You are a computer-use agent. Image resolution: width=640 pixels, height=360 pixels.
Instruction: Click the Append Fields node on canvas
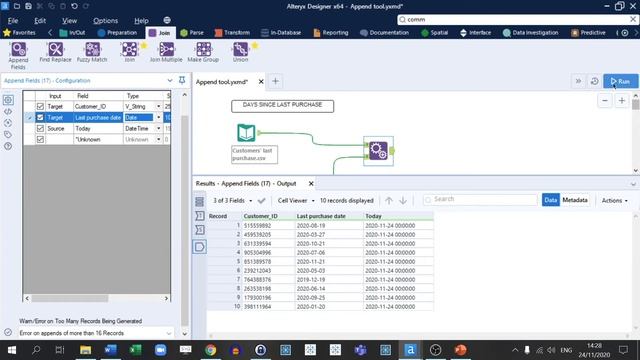coord(378,151)
